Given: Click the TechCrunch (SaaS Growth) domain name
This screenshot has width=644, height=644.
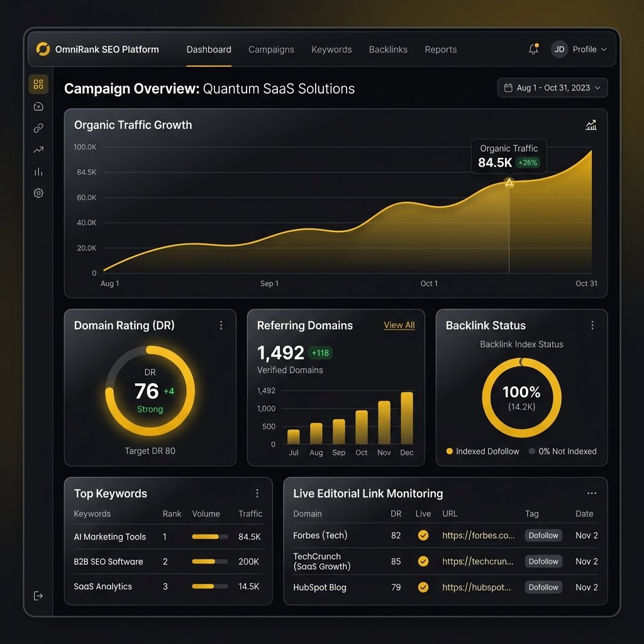Looking at the screenshot, I should point(322,562).
